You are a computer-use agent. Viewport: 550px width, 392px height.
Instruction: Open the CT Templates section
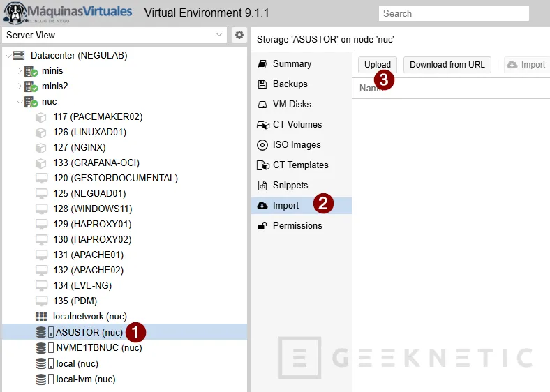pos(302,165)
